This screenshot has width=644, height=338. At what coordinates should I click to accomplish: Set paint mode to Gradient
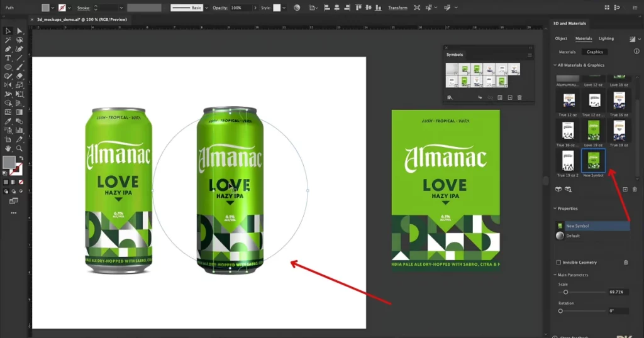14,182
